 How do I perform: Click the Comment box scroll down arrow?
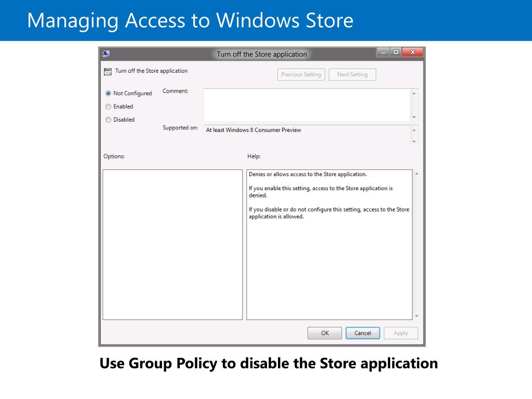pyautogui.click(x=414, y=117)
